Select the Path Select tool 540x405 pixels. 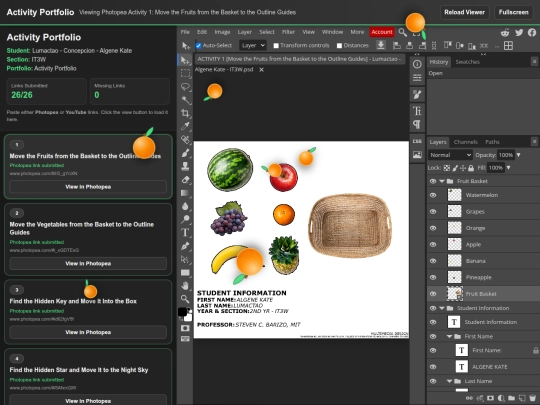(185, 259)
